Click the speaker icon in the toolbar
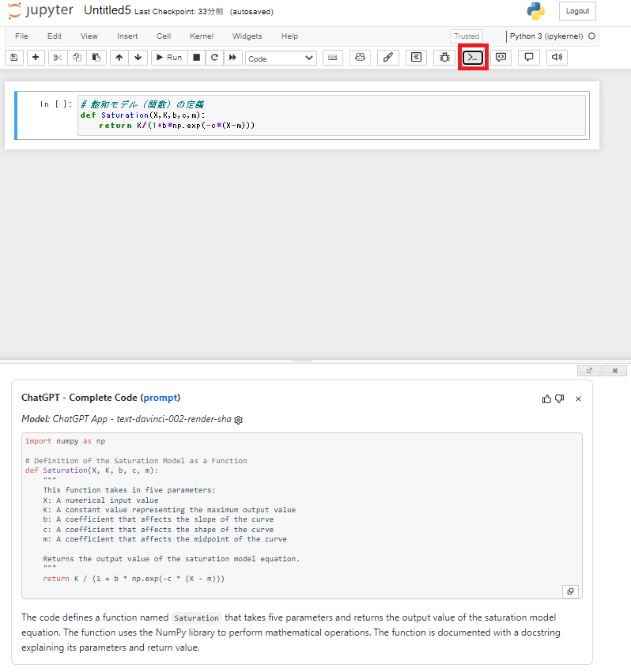Screen dimensions: 631x672 click(557, 58)
